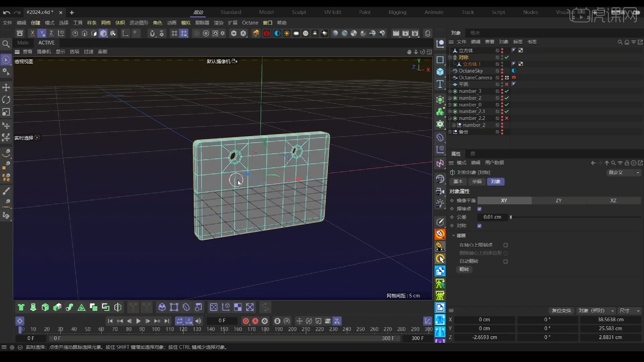Viewport: 644px width, 362px height.
Task: Enable 自动翻转 checkbox
Action: [x=505, y=261]
